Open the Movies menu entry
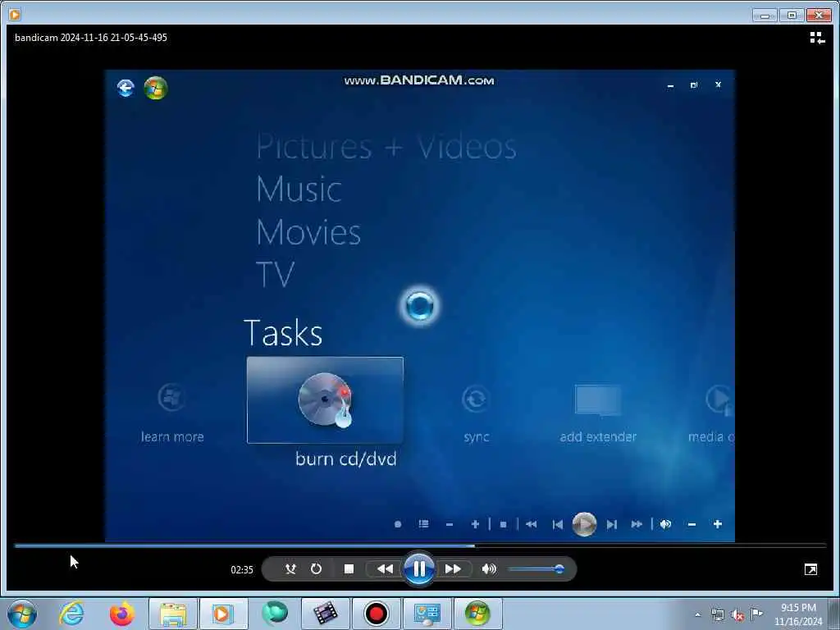Screen dimensions: 840x630 click(x=308, y=232)
